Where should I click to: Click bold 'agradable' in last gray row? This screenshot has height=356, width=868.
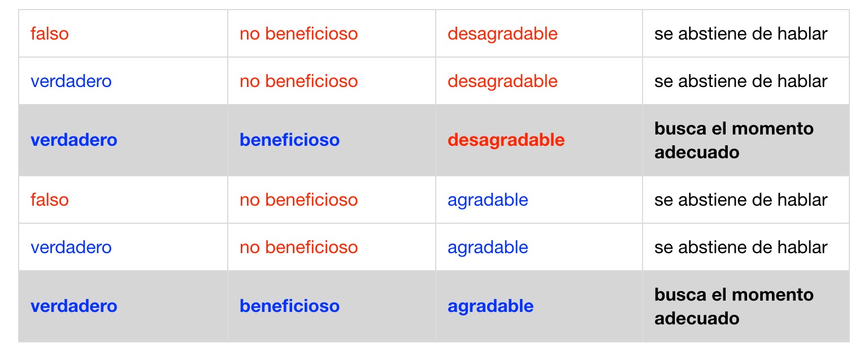491,306
